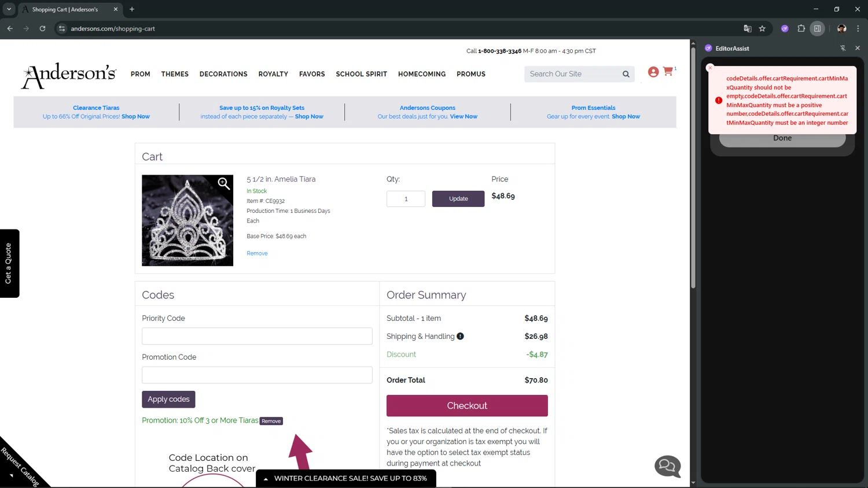Open Andersons Coupons View Now link
Image resolution: width=868 pixels, height=488 pixels.
(464, 117)
